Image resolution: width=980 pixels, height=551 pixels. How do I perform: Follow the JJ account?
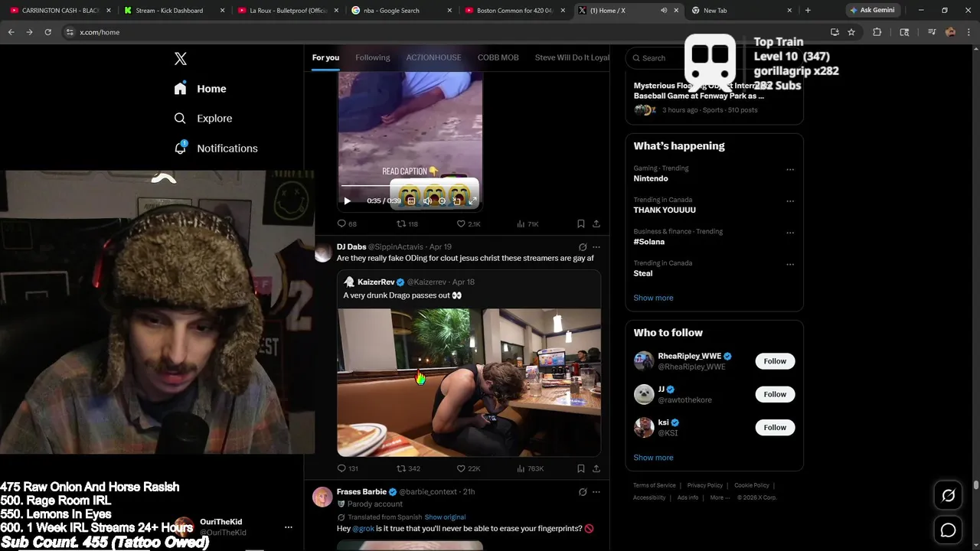(x=775, y=394)
